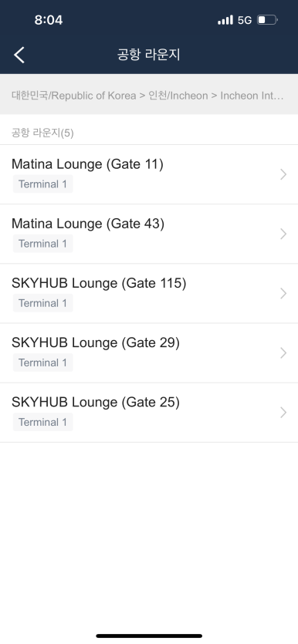Open Matina Lounge (Gate 11) chevron

(283, 174)
